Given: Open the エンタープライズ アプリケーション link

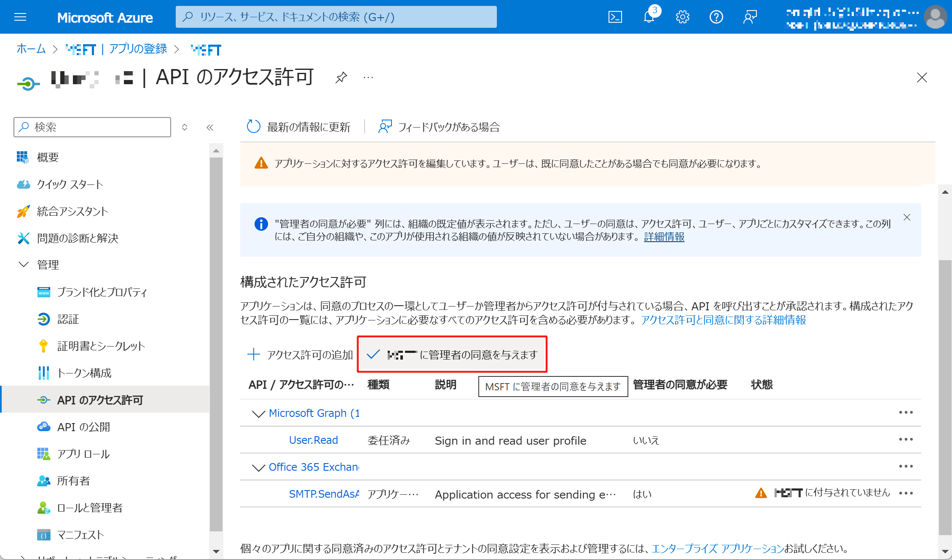Looking at the screenshot, I should 718,548.
